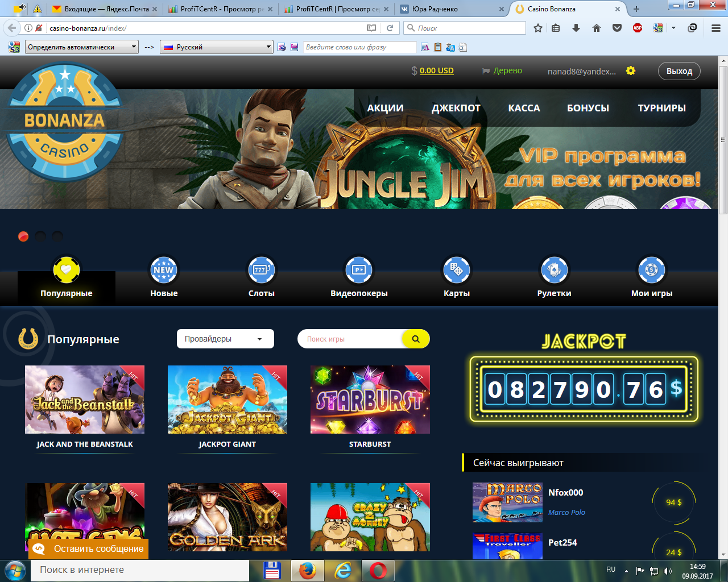Open the floppy disk taskbar icon

272,570
